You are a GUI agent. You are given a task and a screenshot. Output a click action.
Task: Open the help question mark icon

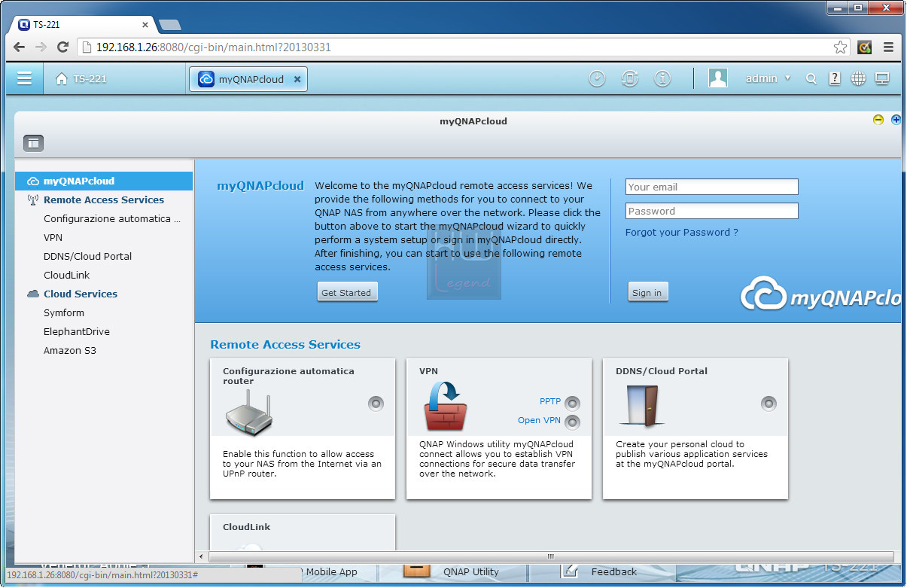(835, 78)
